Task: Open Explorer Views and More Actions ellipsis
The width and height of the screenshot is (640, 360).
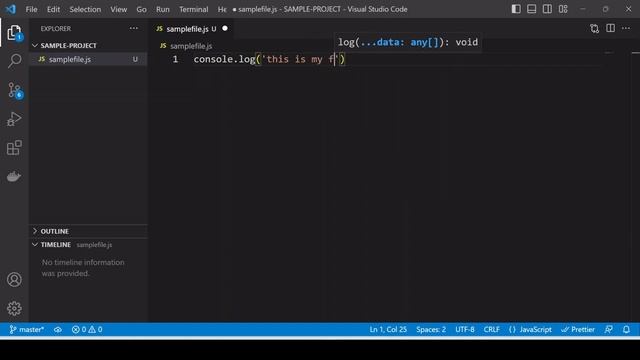Action: coord(133,28)
